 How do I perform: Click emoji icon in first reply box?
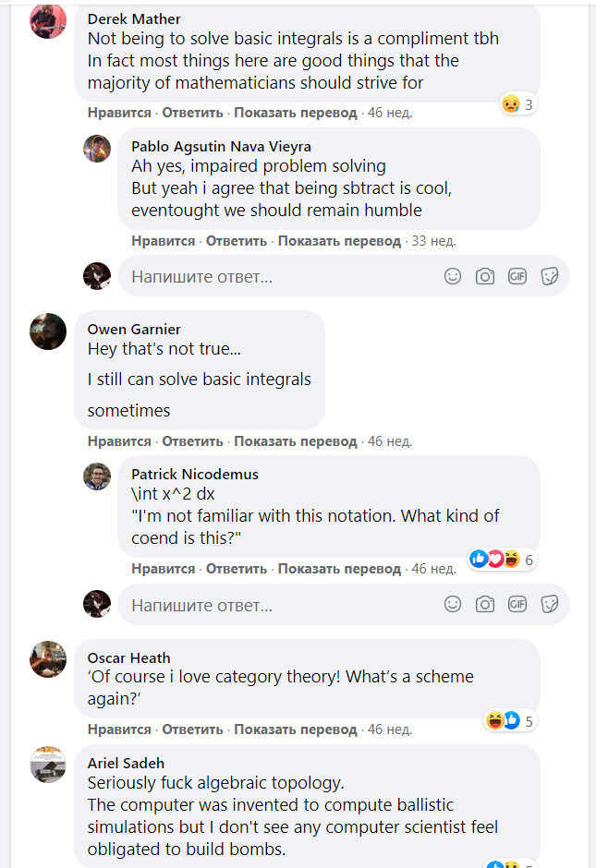coord(453,276)
